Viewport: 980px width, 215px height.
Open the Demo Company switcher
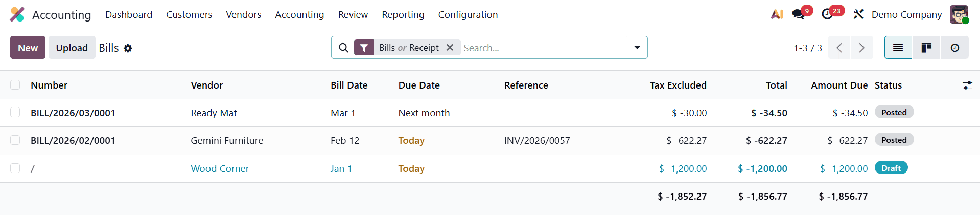(x=906, y=14)
